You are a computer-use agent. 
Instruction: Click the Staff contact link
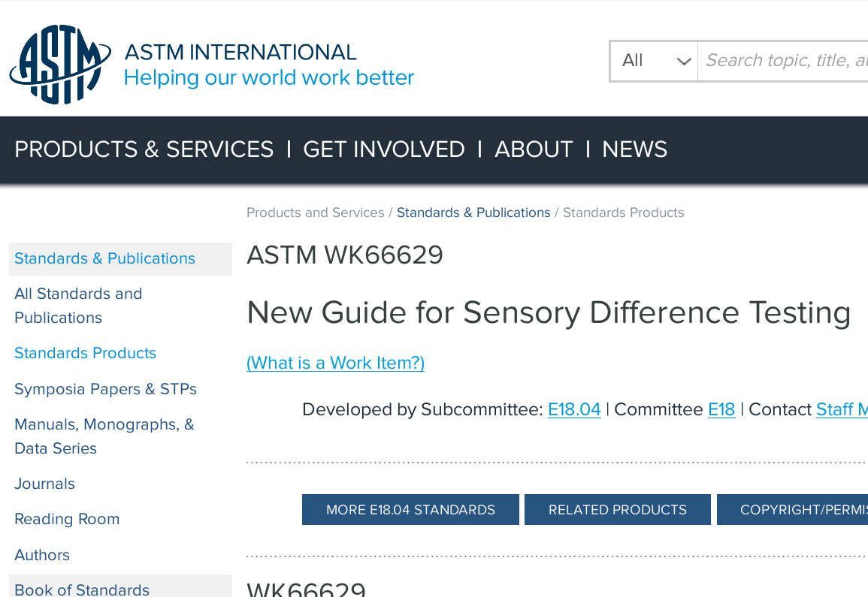click(x=842, y=409)
